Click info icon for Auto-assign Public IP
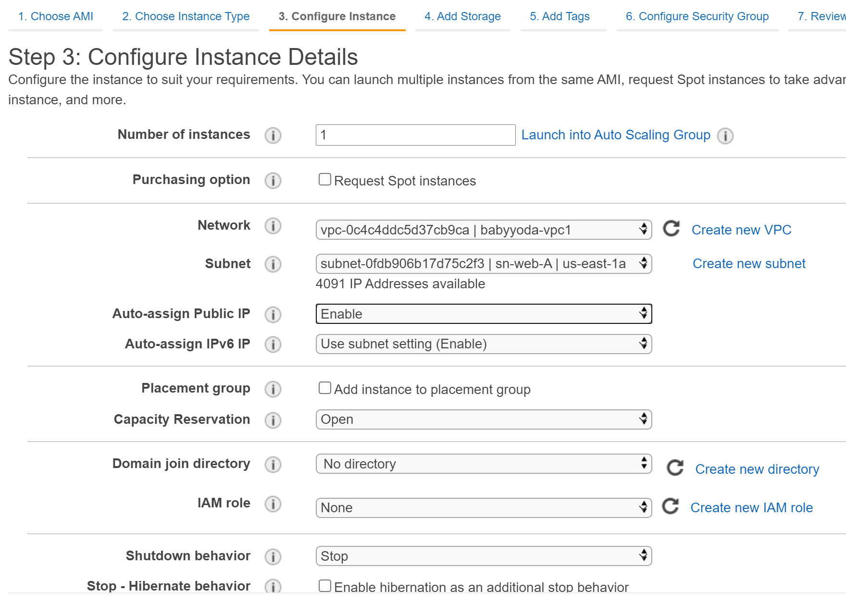The width and height of the screenshot is (846, 616). pyautogui.click(x=273, y=315)
